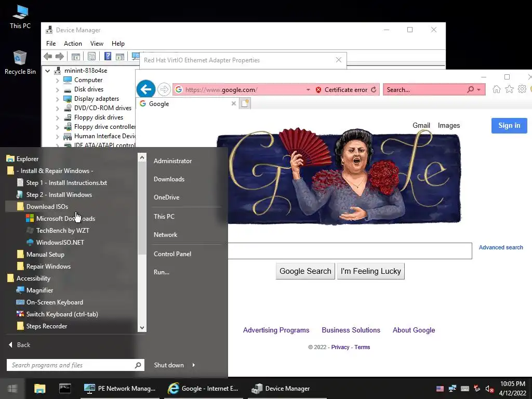Open Internet Explorer home icon
This screenshot has height=399, width=532.
pos(496,89)
